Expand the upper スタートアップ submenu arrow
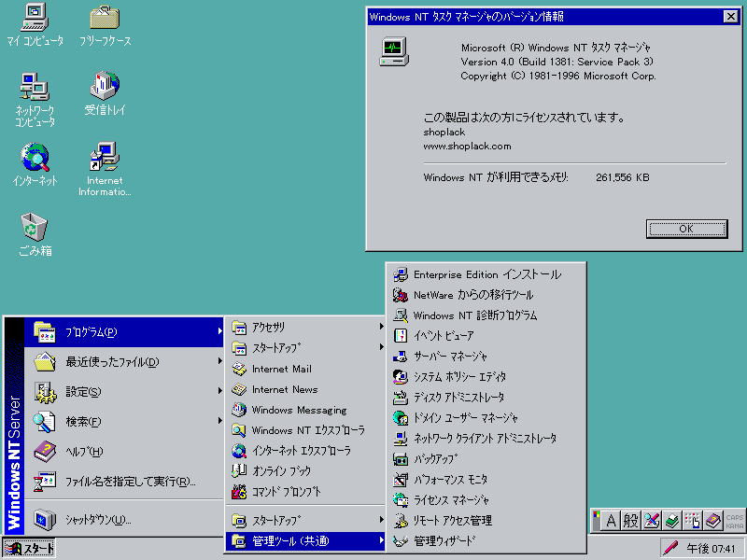 click(381, 347)
